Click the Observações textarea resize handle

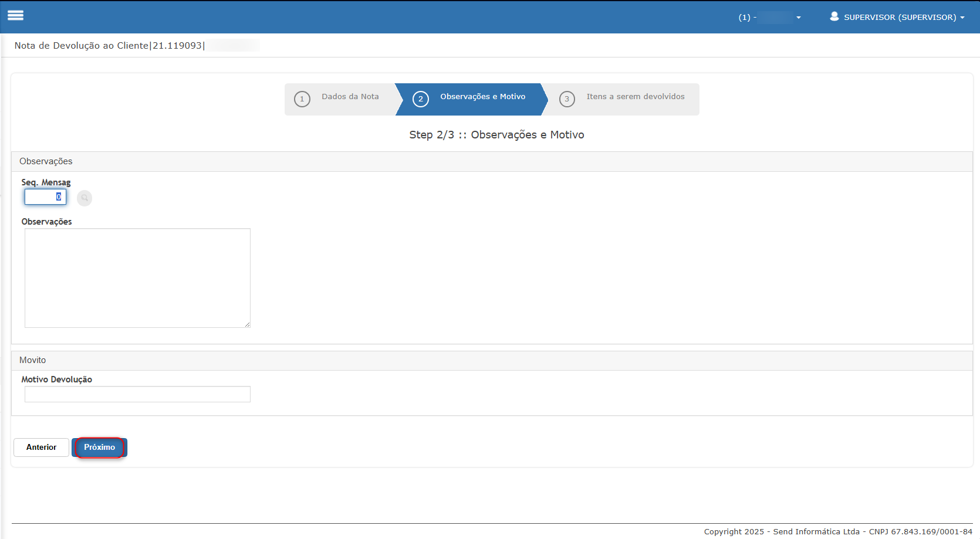click(247, 324)
